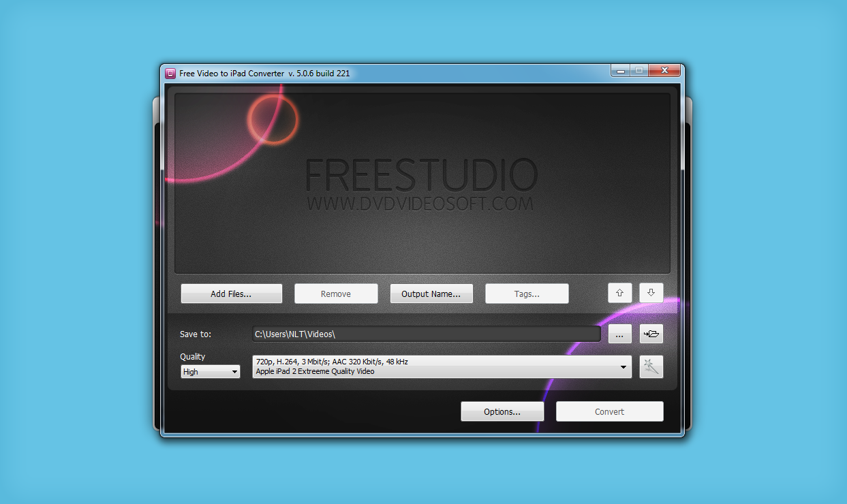Click the magic wand preset editor icon
Image resolution: width=847 pixels, height=504 pixels.
click(651, 366)
